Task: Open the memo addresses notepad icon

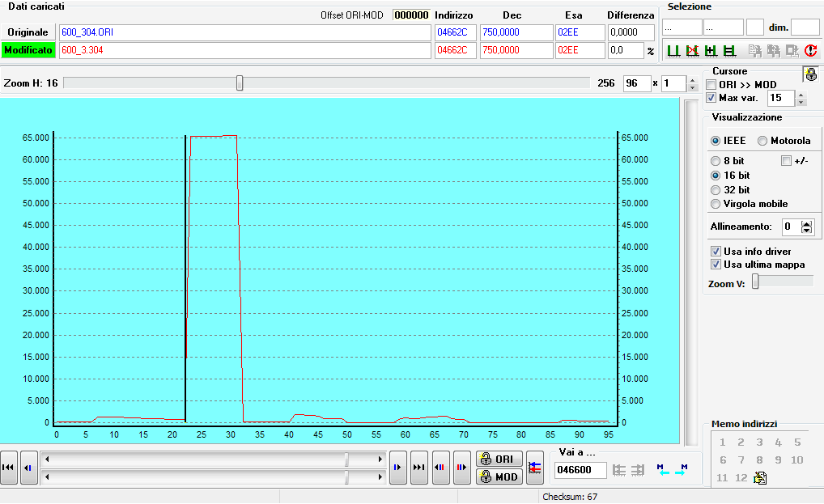Action: point(760,478)
